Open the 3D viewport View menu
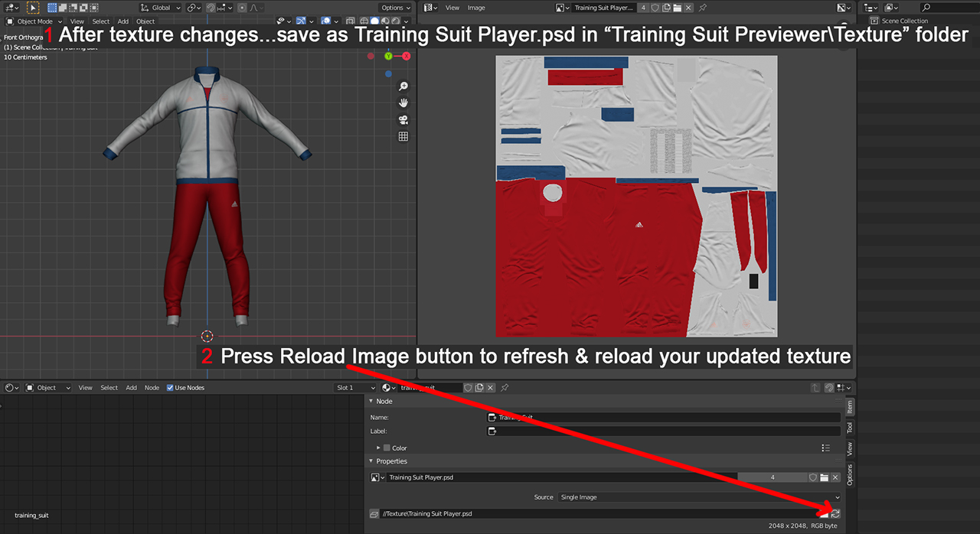This screenshot has height=534, width=980. click(77, 21)
